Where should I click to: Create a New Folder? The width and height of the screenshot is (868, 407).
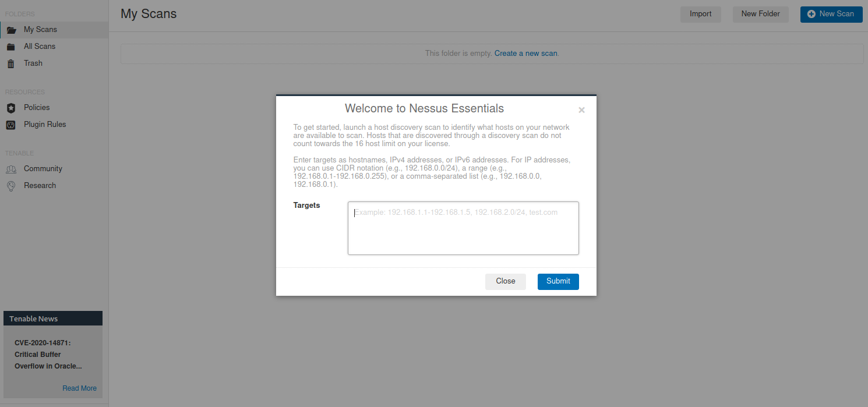pos(760,14)
